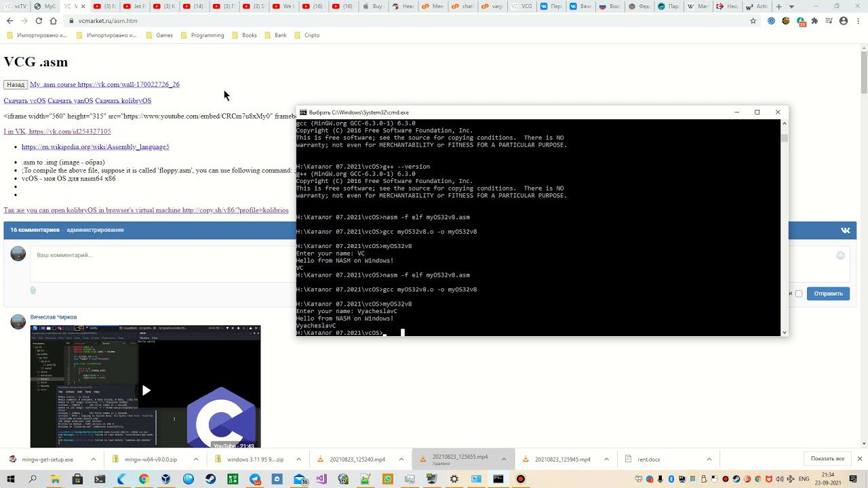The height and width of the screenshot is (488, 868).
Task: Open Вячеслав Чирков commenter name
Action: pos(54,317)
